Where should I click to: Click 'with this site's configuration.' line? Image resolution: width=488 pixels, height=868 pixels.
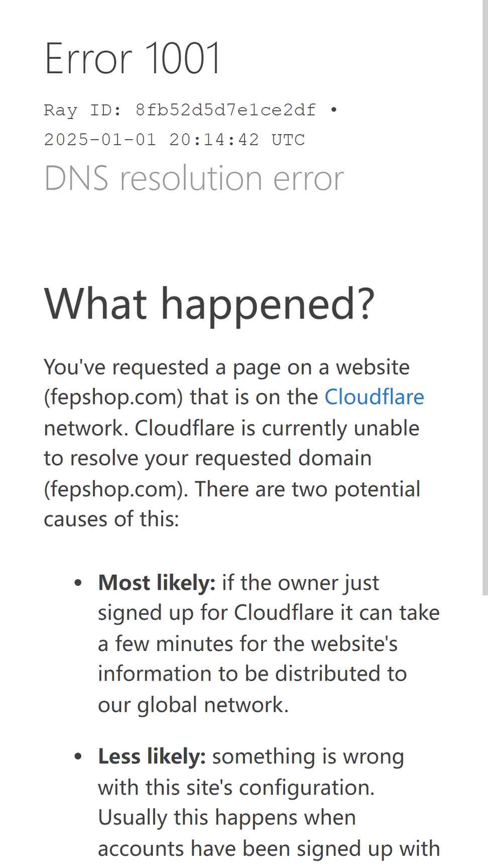click(x=236, y=787)
